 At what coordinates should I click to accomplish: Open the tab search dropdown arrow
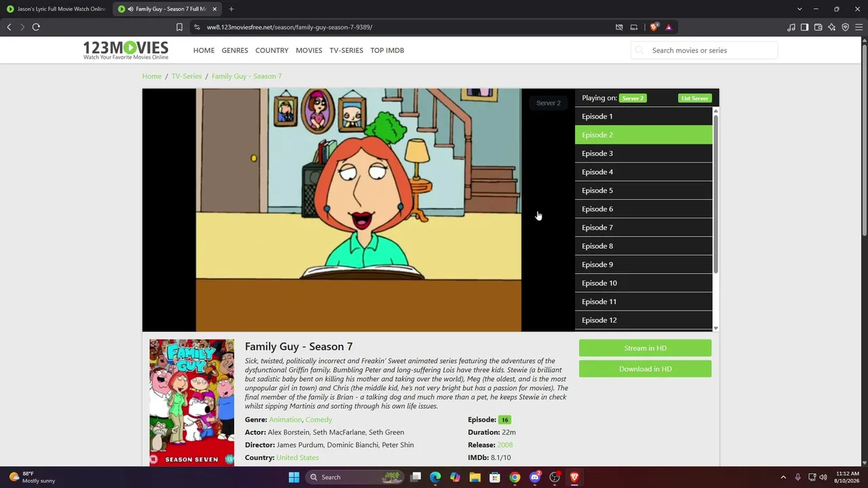click(x=800, y=9)
